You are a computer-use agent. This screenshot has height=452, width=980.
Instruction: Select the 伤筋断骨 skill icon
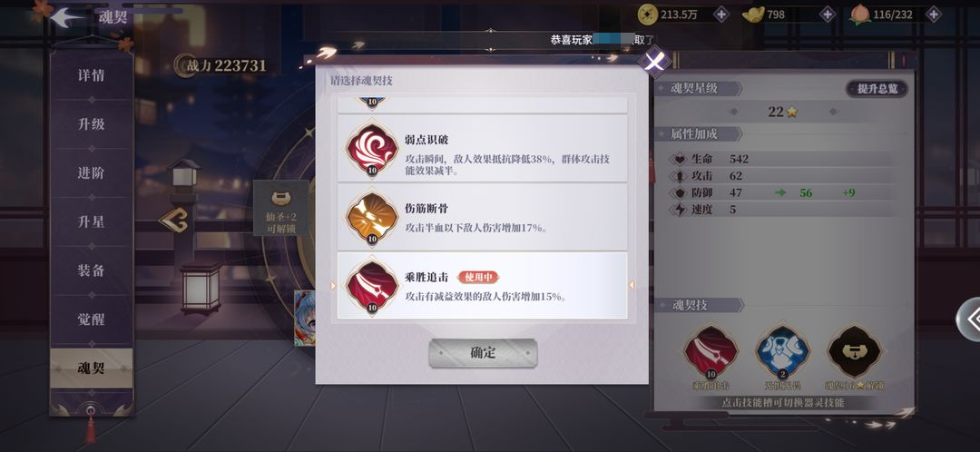pyautogui.click(x=373, y=218)
